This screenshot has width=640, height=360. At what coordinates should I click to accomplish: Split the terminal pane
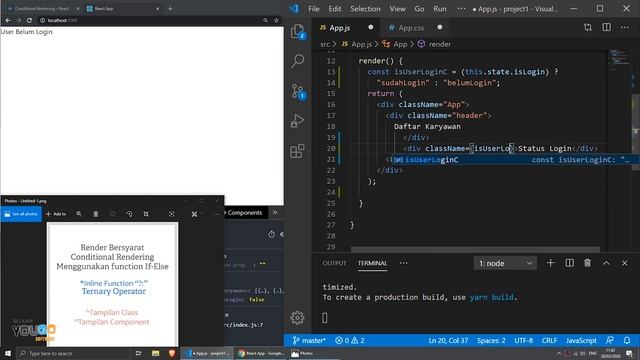569,263
